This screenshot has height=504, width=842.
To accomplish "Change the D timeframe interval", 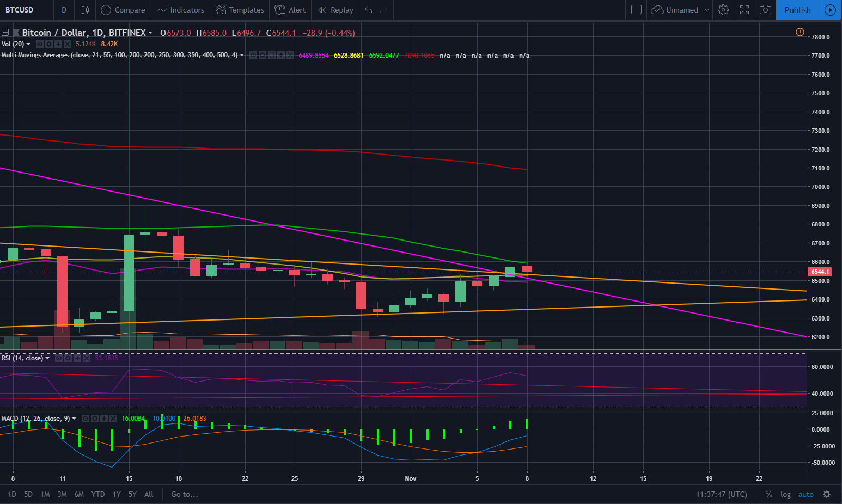I will [x=64, y=10].
